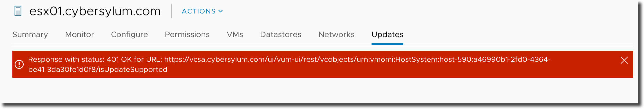The height and width of the screenshot is (109, 644).
Task: Open the Datastores tab
Action: pyautogui.click(x=281, y=35)
